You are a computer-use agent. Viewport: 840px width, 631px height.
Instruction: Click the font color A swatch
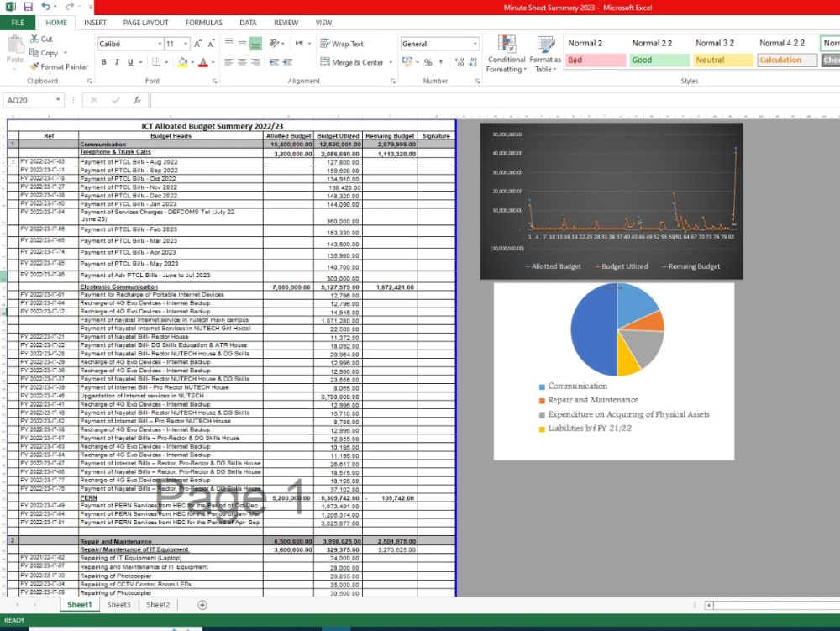[x=203, y=62]
